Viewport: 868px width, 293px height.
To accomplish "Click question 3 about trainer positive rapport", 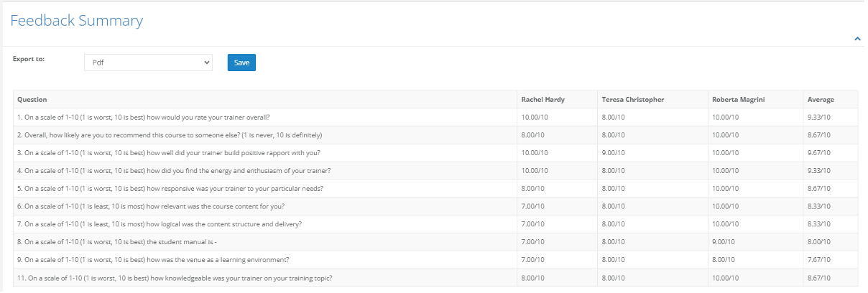I will click(x=169, y=153).
